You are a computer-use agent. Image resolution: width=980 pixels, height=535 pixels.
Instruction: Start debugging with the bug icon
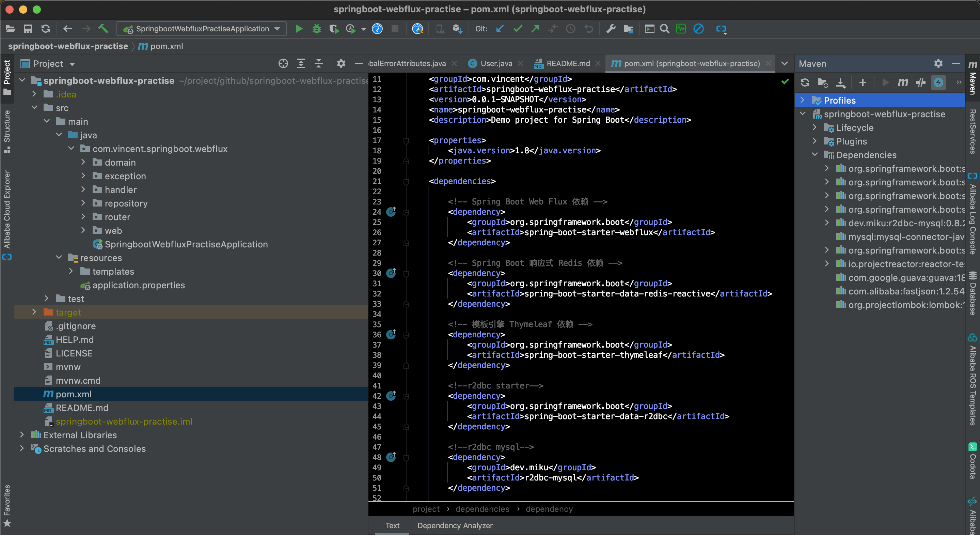316,29
